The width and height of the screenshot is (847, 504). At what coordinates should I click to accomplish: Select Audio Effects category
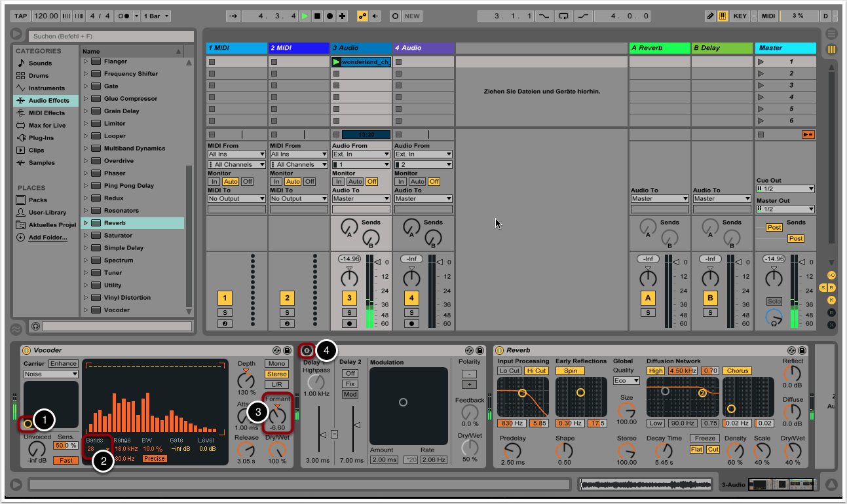pyautogui.click(x=47, y=101)
